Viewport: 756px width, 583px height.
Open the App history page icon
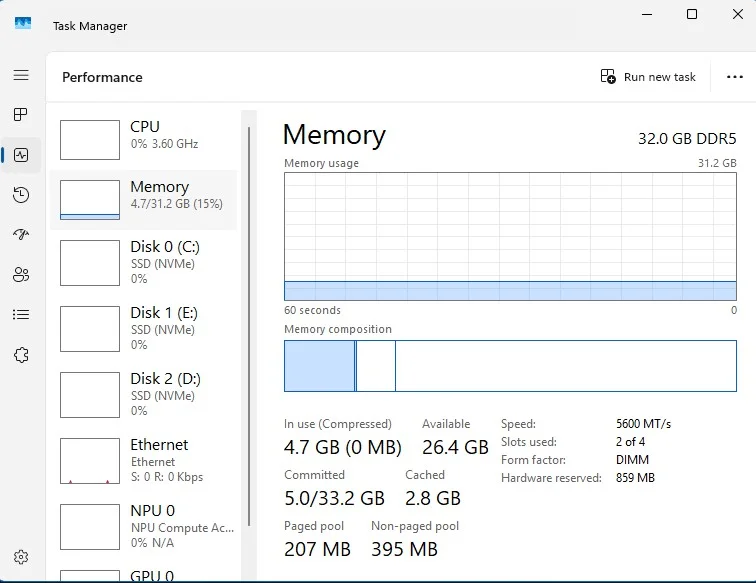pyautogui.click(x=21, y=195)
